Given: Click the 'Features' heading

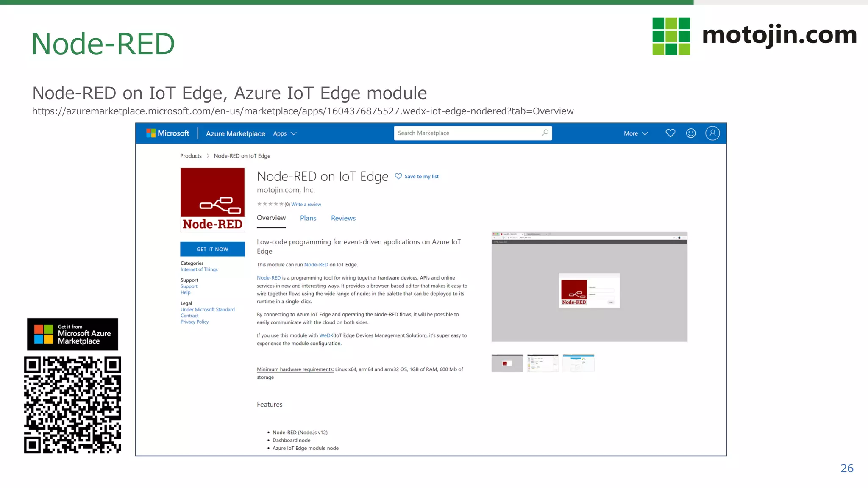Looking at the screenshot, I should click(x=270, y=405).
